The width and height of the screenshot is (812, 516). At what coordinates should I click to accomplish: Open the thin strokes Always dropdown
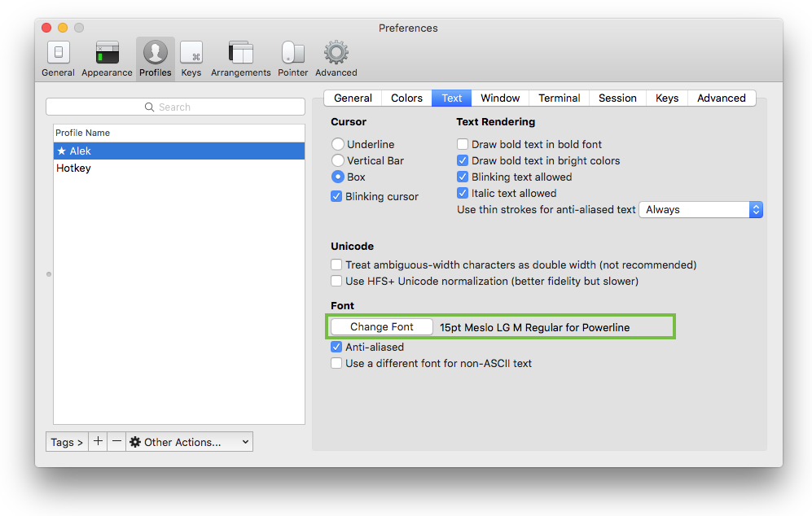coord(700,210)
